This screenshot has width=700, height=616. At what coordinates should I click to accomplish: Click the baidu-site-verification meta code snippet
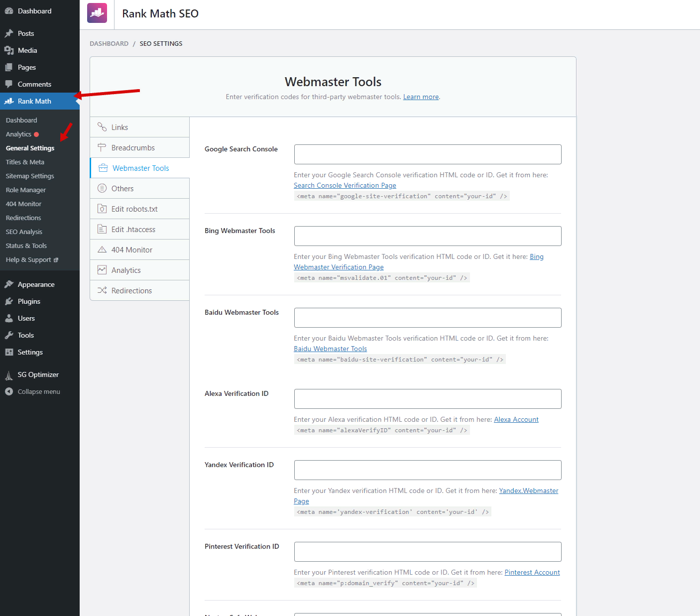[x=400, y=360]
